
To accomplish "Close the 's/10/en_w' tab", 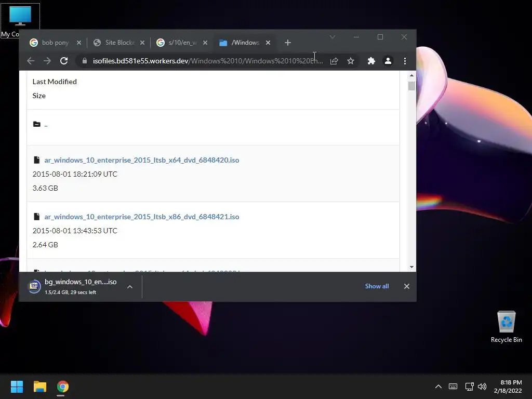I will tap(205, 43).
